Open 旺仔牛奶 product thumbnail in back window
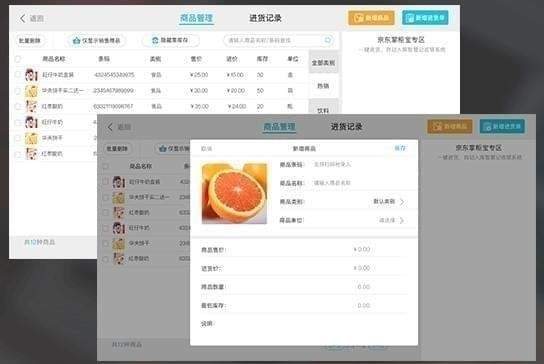The height and width of the screenshot is (364, 544). (31, 122)
